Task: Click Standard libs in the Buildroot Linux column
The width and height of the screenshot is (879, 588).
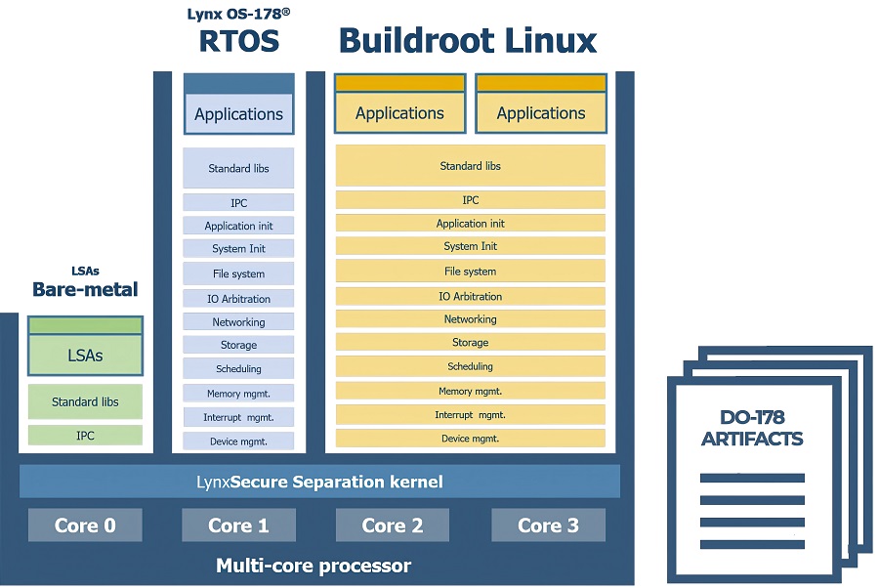Action: 471,166
